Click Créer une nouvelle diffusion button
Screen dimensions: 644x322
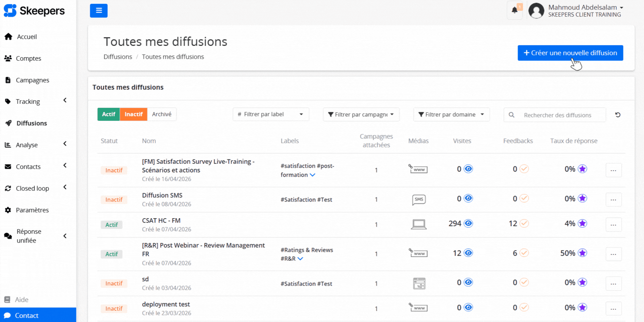(570, 53)
